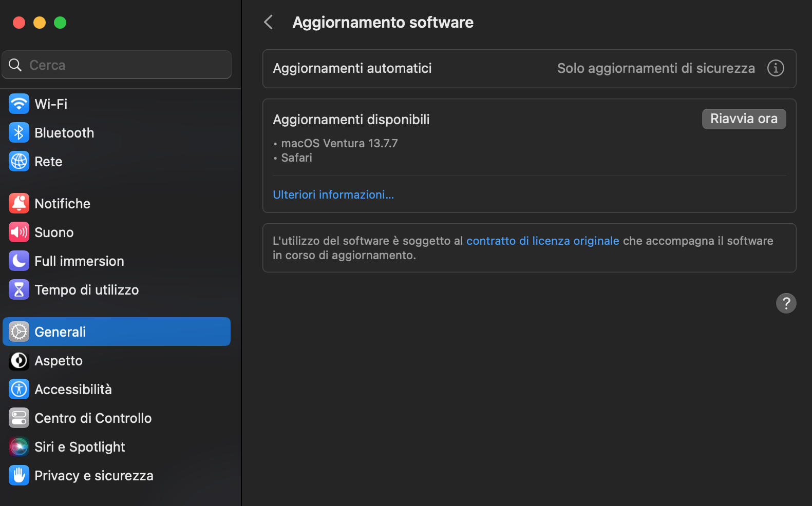This screenshot has height=506, width=812.
Task: Open Ulteriori informazioni link
Action: [x=333, y=194]
